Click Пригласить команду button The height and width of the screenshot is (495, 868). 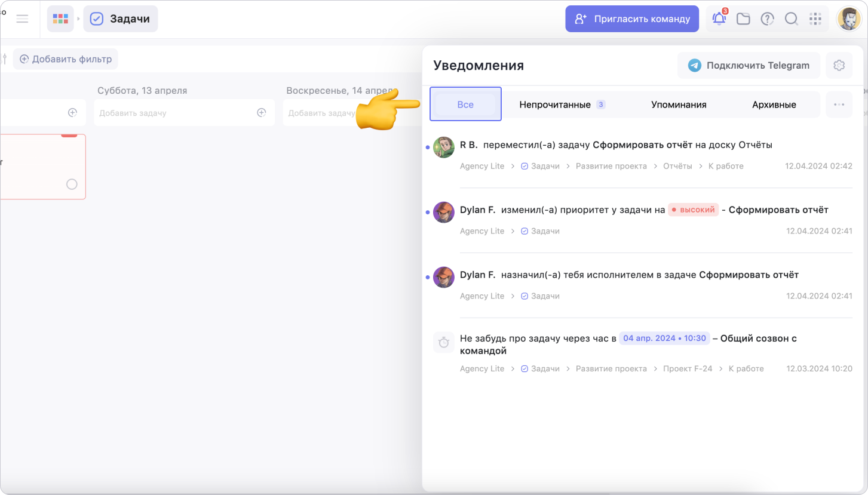632,19
